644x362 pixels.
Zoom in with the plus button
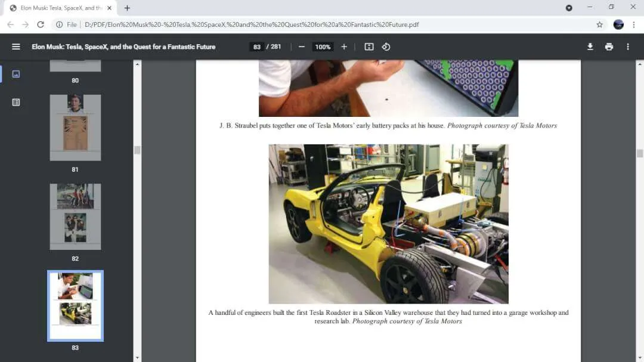[344, 47]
